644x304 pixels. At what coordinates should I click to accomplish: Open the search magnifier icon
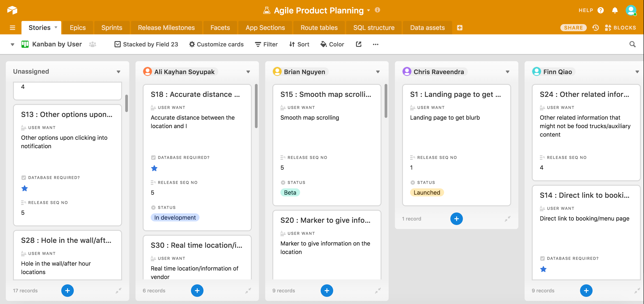click(x=632, y=44)
